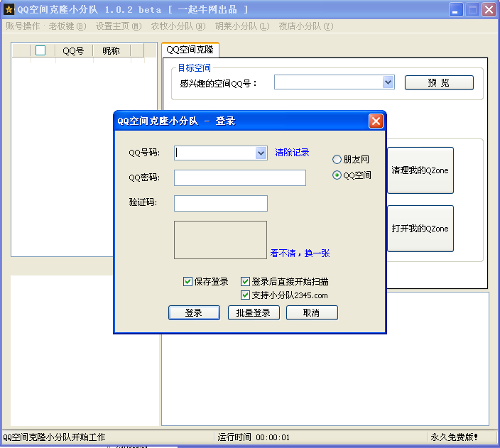The height and width of the screenshot is (448, 500).
Task: Toggle the select-all checkbox in list header
Action: coord(40,50)
